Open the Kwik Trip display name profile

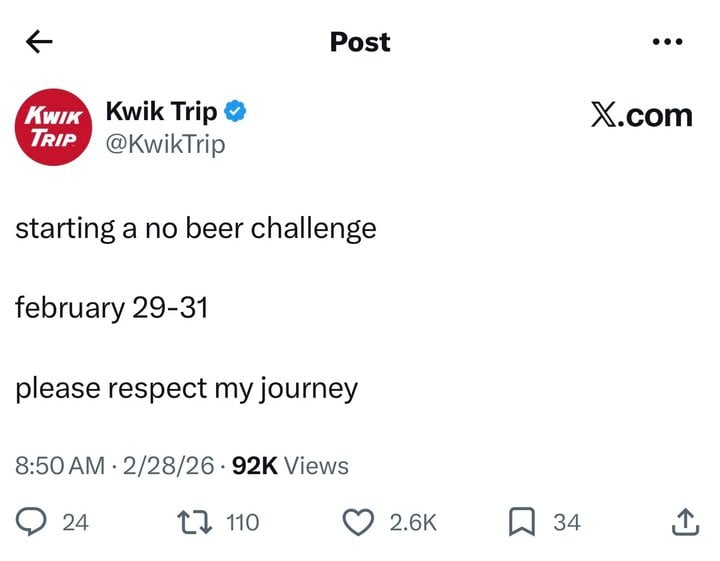coord(161,112)
